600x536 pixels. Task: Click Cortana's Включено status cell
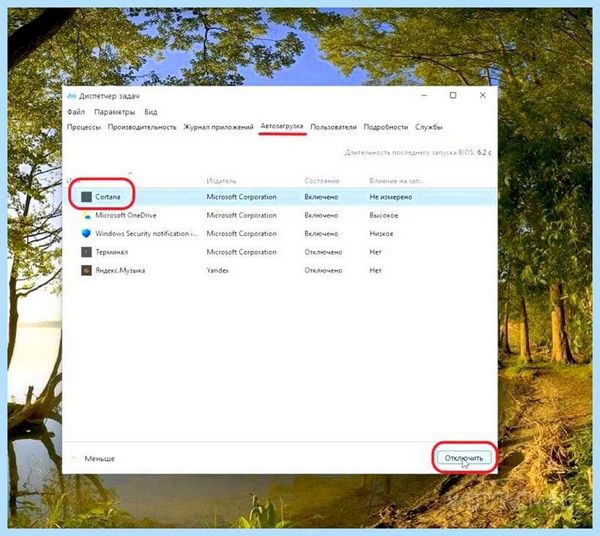(x=321, y=197)
